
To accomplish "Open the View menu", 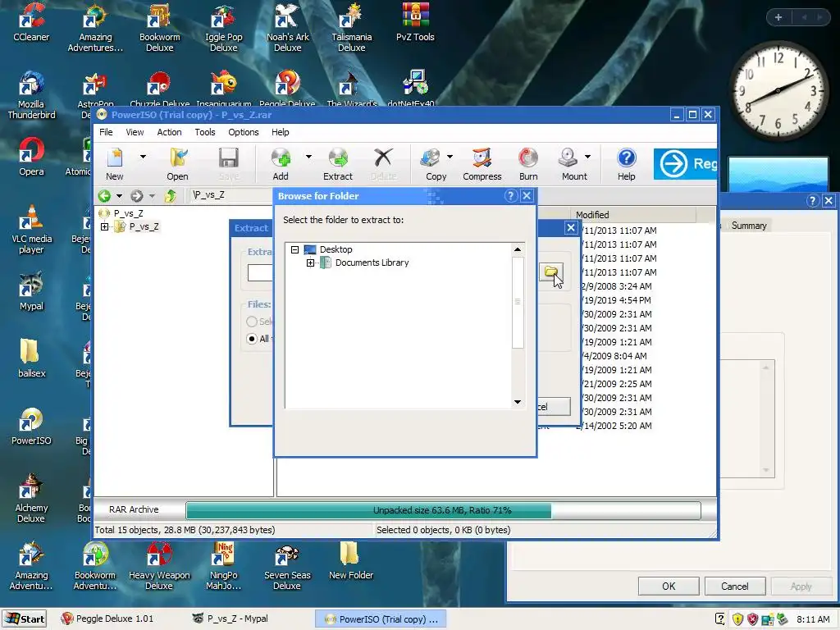I will coord(135,132).
